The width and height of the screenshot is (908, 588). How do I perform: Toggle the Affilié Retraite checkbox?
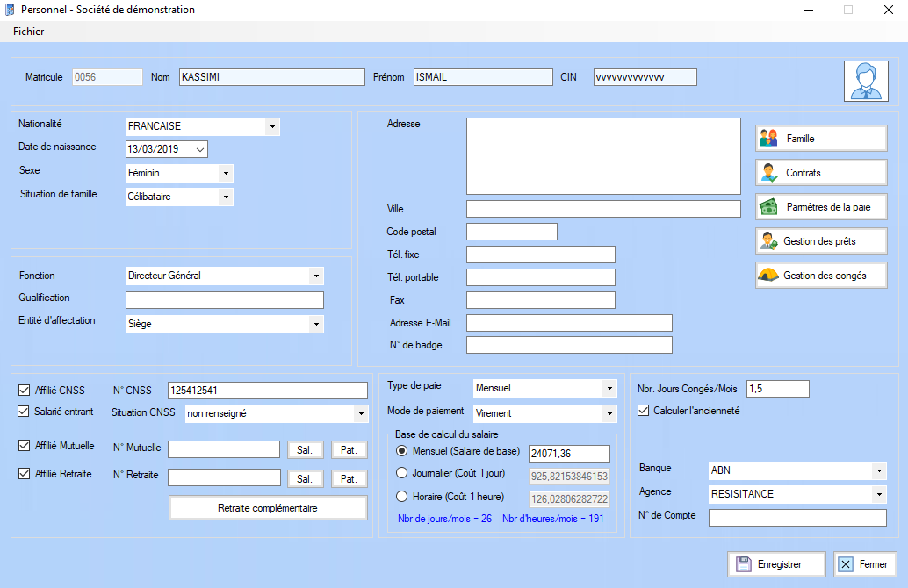24,474
